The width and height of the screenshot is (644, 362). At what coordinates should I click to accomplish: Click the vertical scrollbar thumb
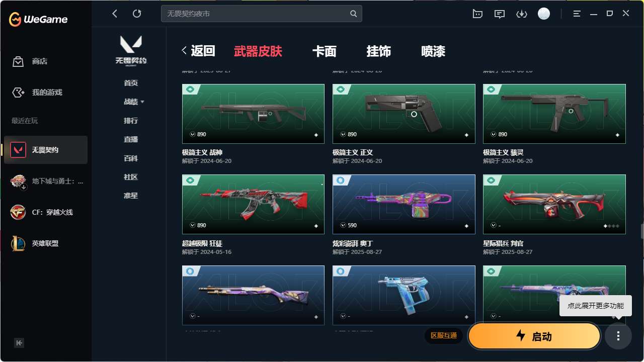642,231
